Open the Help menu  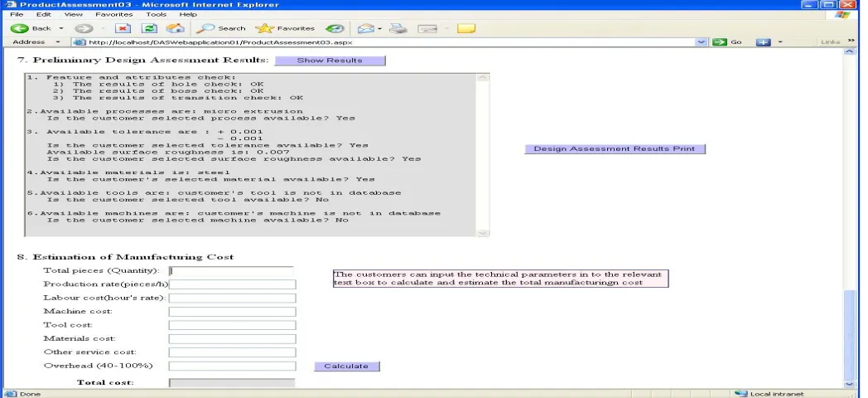[188, 14]
